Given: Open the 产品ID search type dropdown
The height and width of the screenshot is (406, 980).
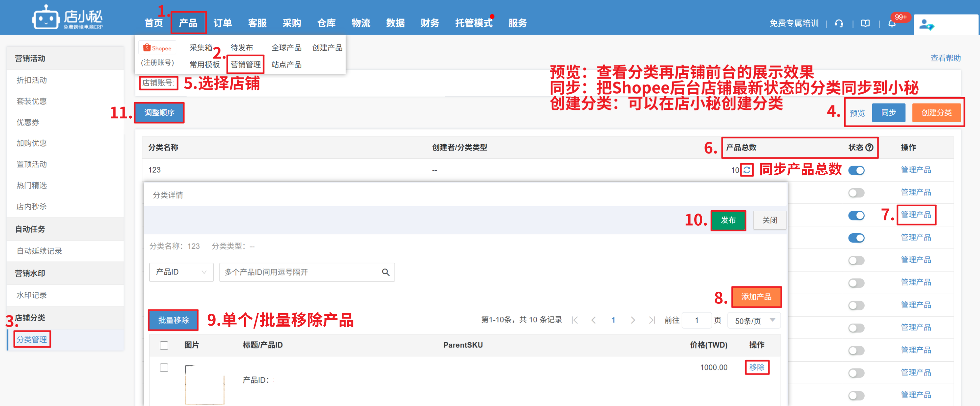Looking at the screenshot, I should click(181, 272).
